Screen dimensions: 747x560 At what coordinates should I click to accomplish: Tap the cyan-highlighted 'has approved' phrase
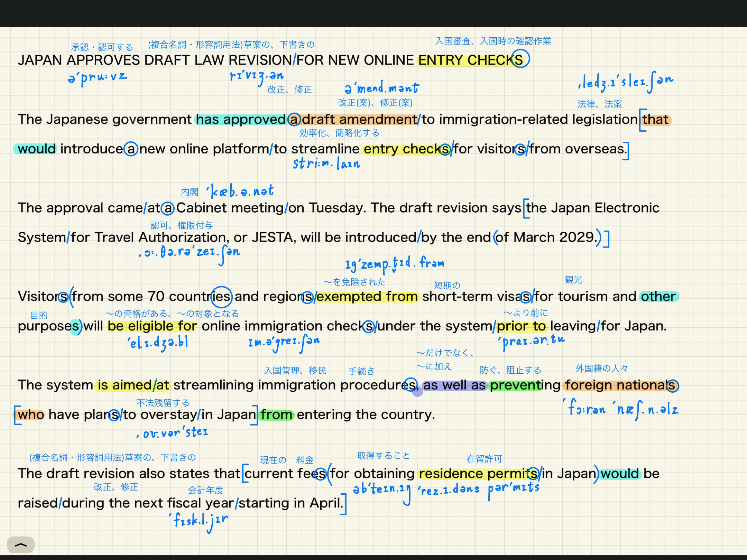pos(241,120)
